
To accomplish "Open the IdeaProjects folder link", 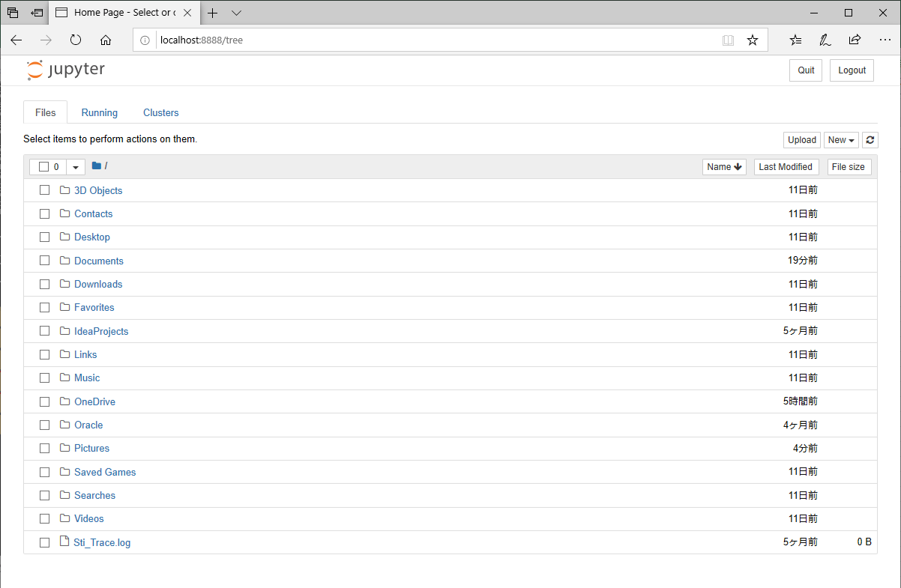I will click(101, 331).
